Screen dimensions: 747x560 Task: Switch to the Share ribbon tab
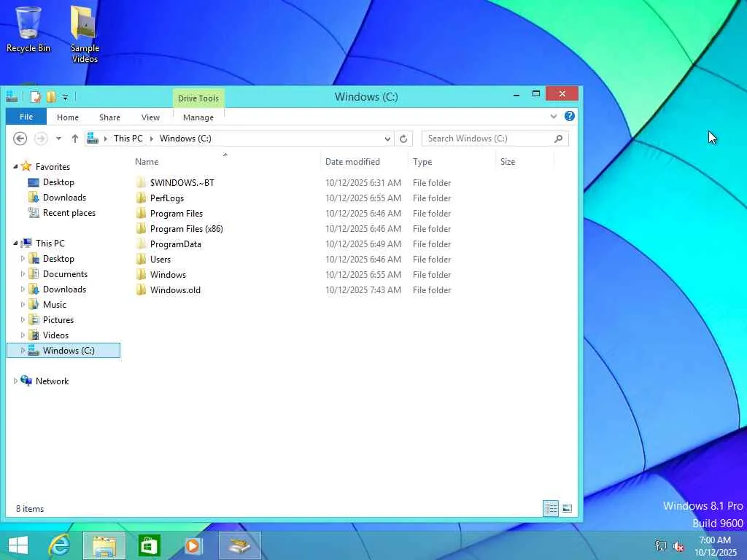click(x=109, y=117)
